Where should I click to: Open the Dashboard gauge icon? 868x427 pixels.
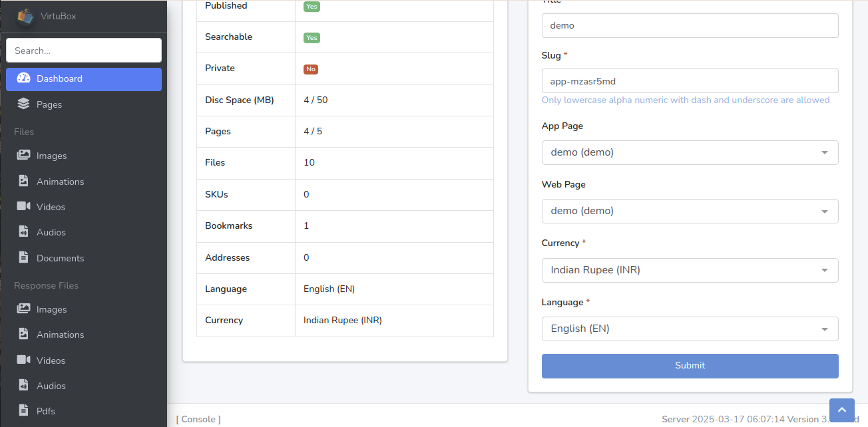(x=24, y=78)
